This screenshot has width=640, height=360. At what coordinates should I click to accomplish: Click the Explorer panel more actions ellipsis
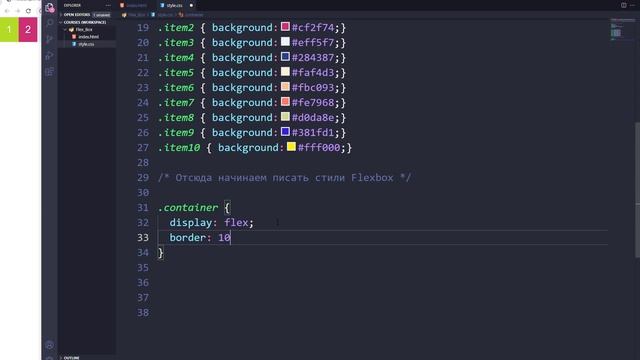pos(108,5)
